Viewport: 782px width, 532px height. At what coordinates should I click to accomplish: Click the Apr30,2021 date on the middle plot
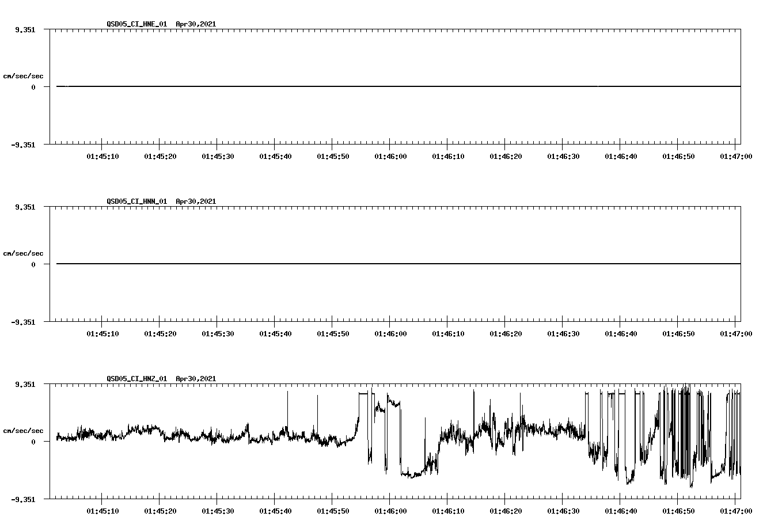pos(195,202)
